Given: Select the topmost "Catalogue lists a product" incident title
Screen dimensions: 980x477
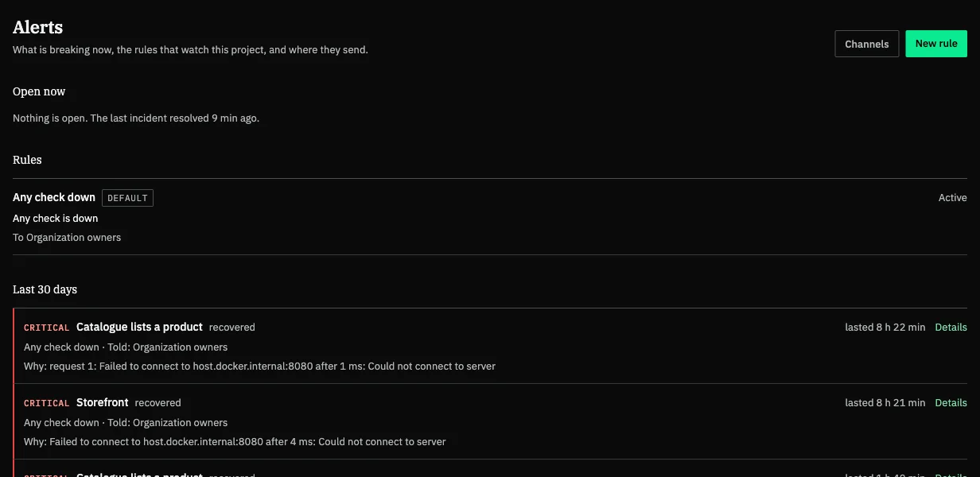Looking at the screenshot, I should (x=139, y=327).
